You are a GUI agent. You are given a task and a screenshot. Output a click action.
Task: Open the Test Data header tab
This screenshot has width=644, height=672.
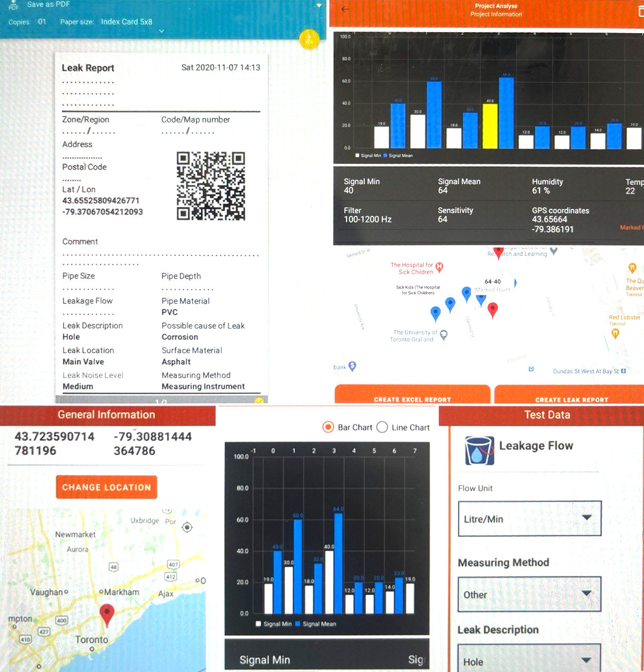547,415
